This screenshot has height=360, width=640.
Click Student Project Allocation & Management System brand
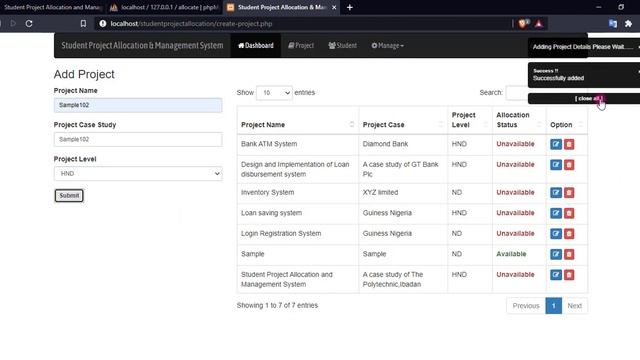click(x=142, y=46)
